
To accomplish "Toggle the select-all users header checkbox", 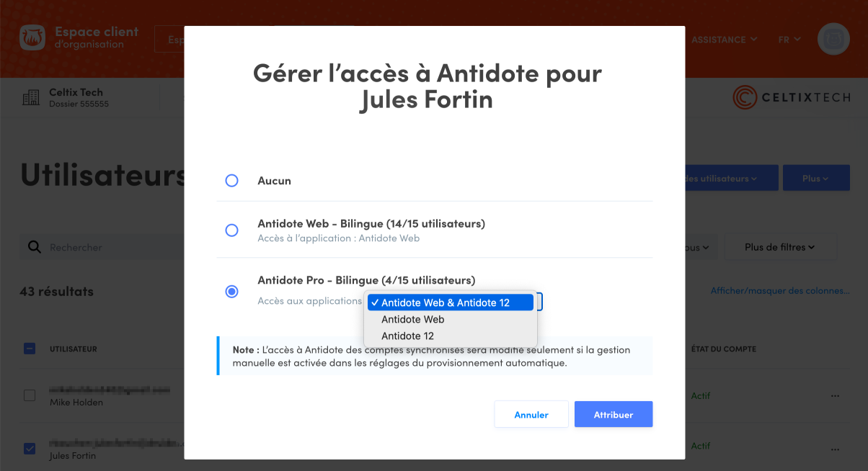I will [x=30, y=349].
